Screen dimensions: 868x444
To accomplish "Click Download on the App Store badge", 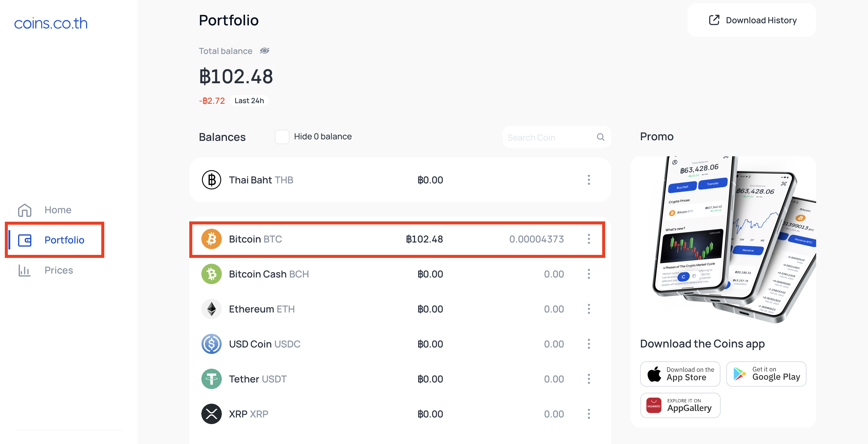I will 680,374.
